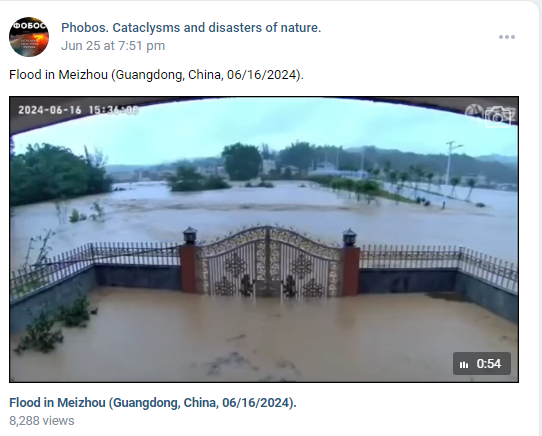Image resolution: width=542 pixels, height=436 pixels.
Task: Open the post via the Jun 25 timestamp
Action: [113, 46]
